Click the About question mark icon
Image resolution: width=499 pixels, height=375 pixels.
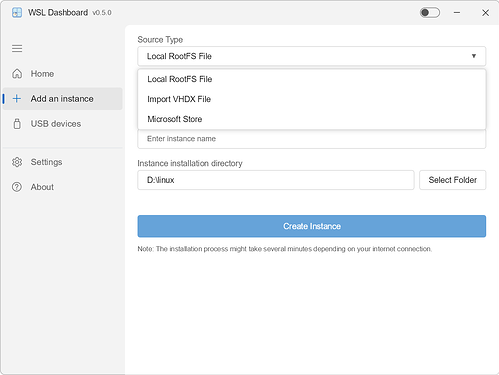(17, 187)
